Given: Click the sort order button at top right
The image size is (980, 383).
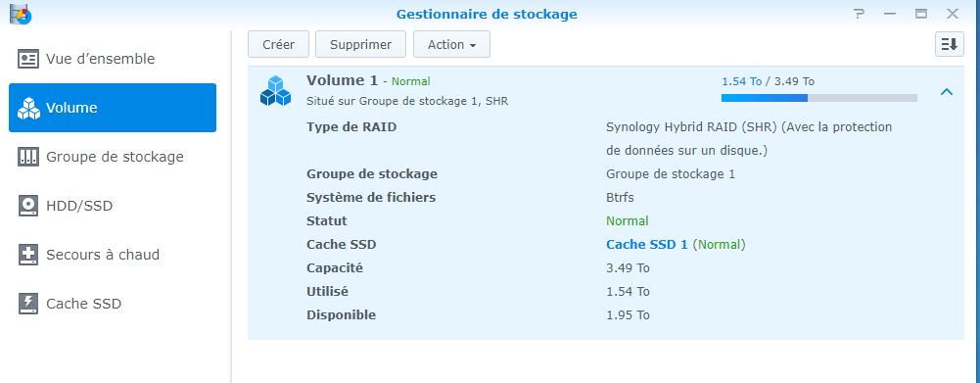Looking at the screenshot, I should point(950,44).
